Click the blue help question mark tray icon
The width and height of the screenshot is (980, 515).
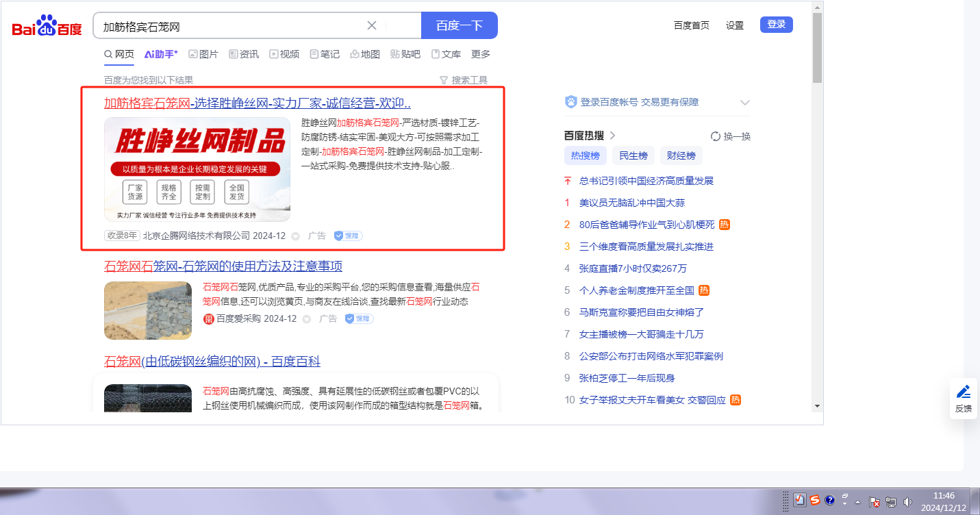click(829, 500)
